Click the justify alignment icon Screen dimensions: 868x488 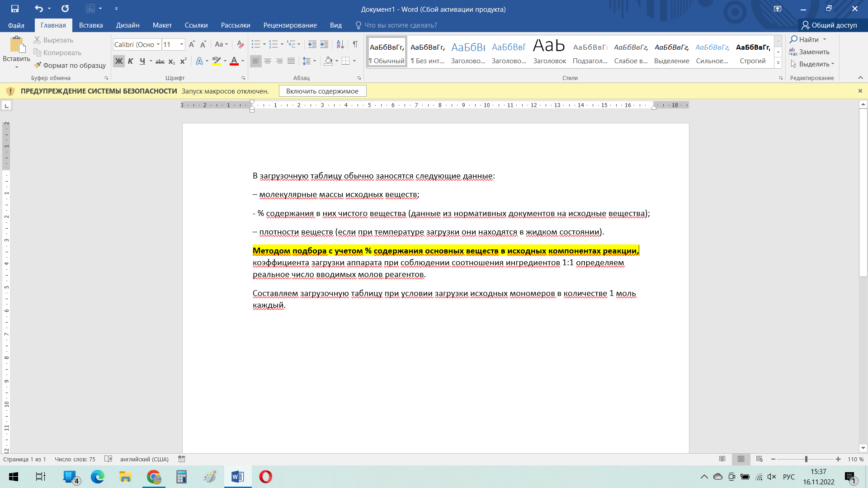pyautogui.click(x=291, y=61)
